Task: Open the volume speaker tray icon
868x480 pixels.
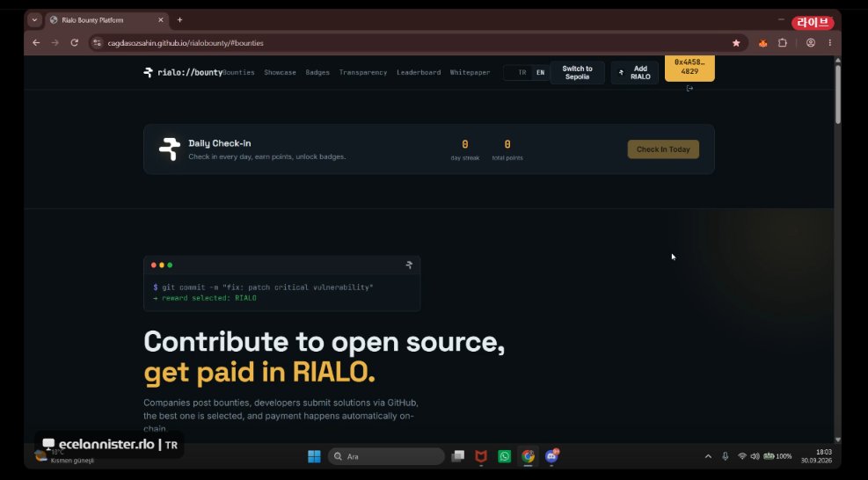Action: pyautogui.click(x=755, y=456)
